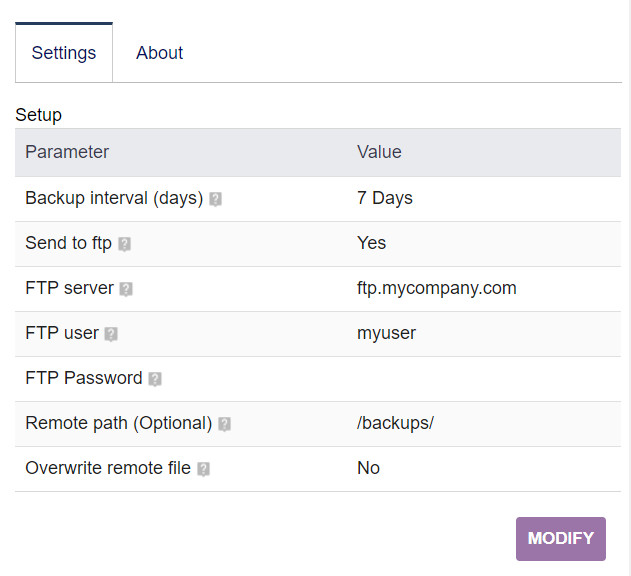This screenshot has height=576, width=631.
Task: Select the Settings tab
Action: (64, 53)
